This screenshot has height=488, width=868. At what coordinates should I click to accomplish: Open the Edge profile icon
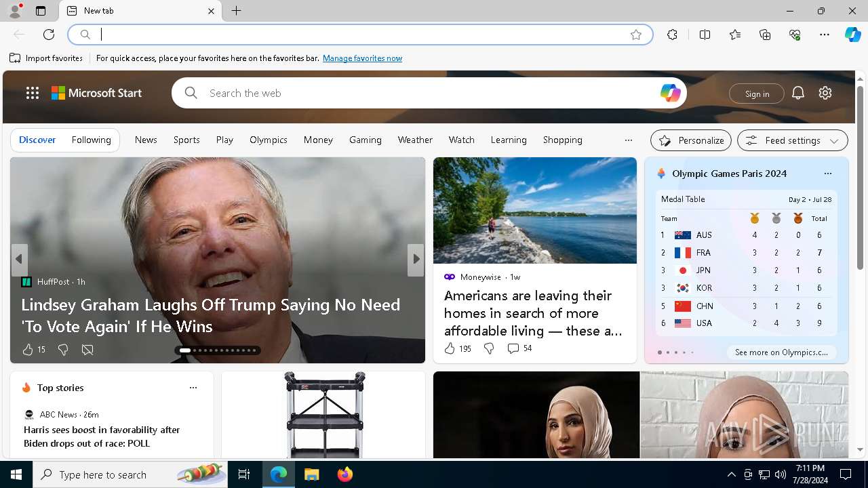(15, 11)
